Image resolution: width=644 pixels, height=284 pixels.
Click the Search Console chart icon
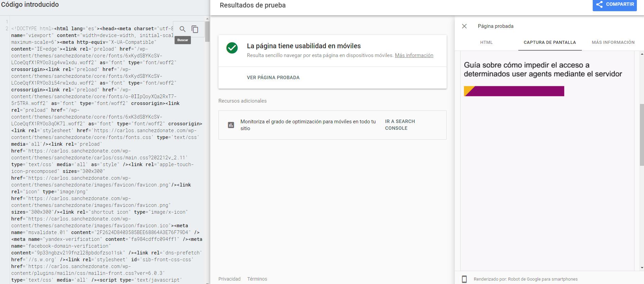231,125
